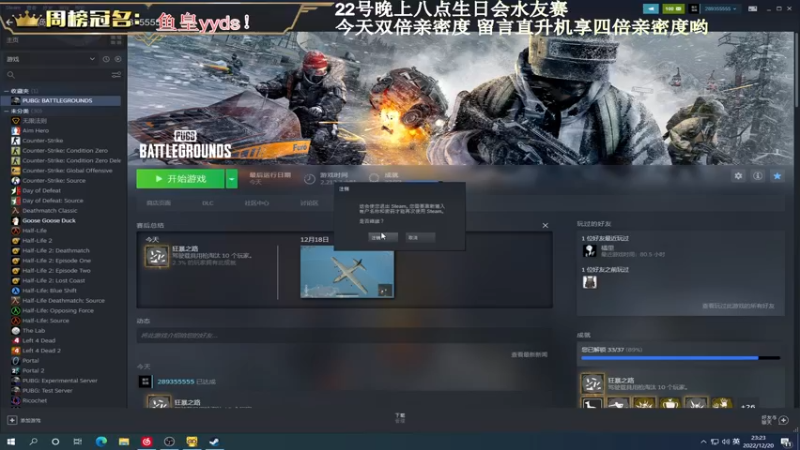Collapse the 未分类 category
This screenshot has height=450, width=800.
click(x=7, y=111)
